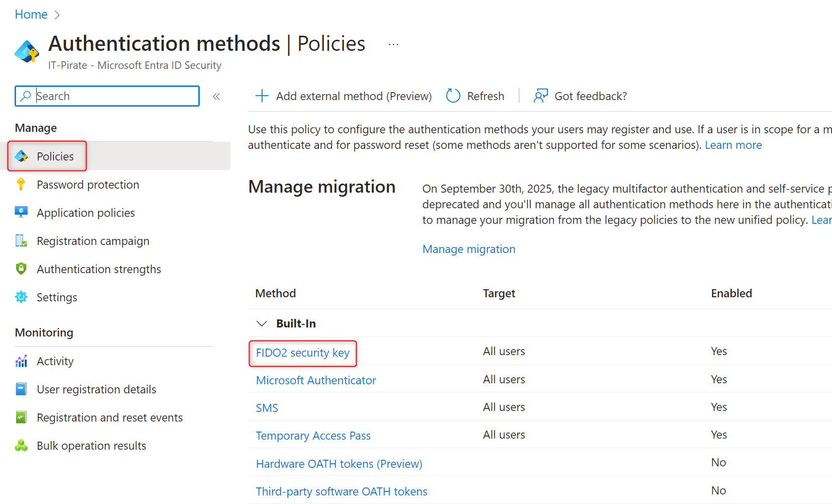Click Yes in Temporary Access Pass row
Screen dimensions: 832x504
click(719, 435)
